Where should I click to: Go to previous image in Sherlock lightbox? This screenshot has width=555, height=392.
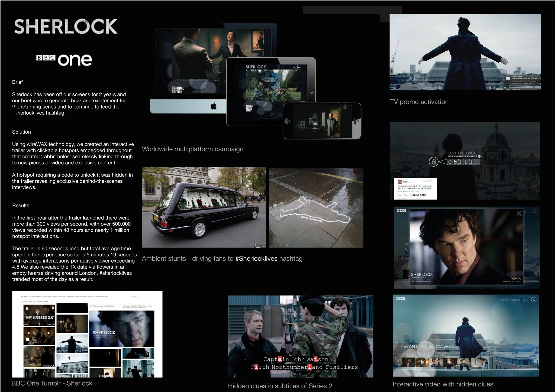click(x=406, y=247)
